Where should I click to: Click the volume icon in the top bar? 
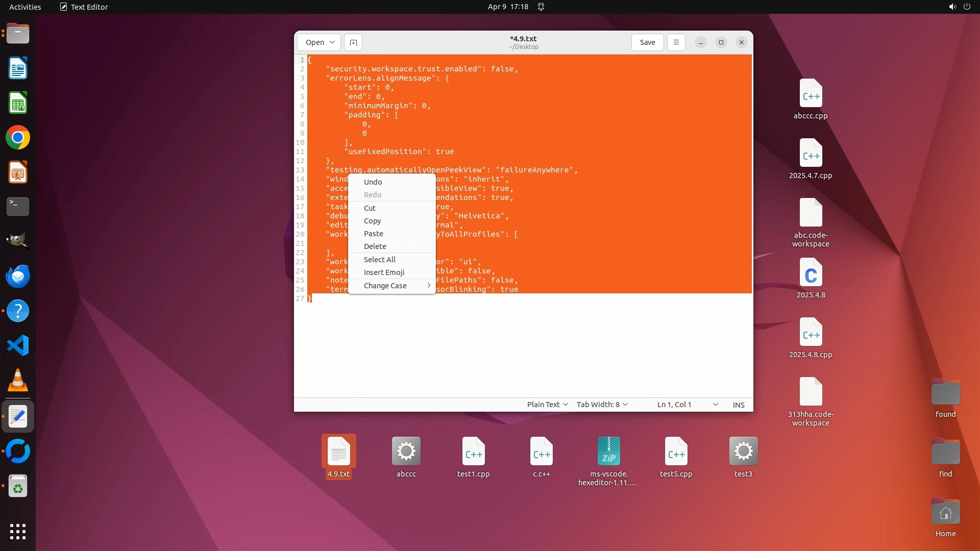coord(952,7)
